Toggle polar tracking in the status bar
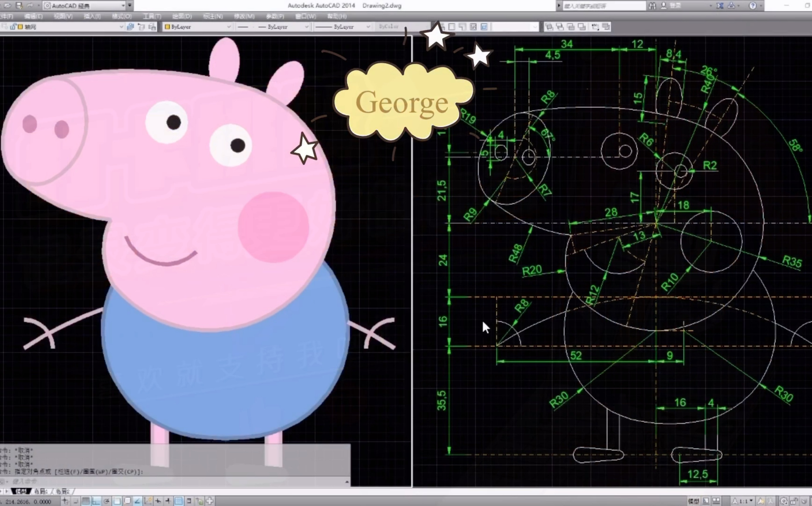 click(x=106, y=501)
